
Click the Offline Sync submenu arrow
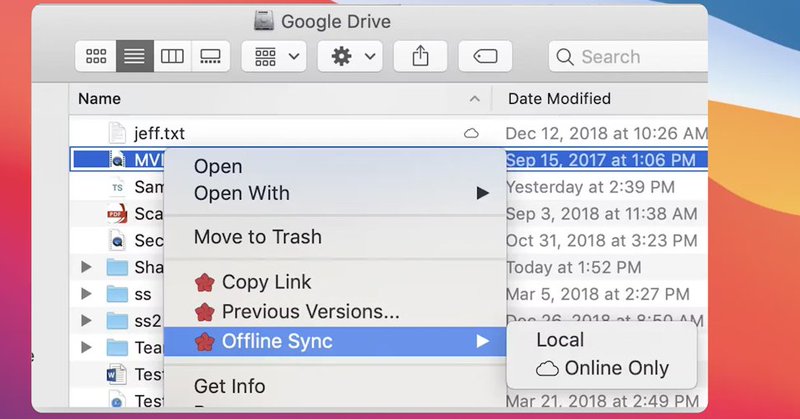coord(483,341)
